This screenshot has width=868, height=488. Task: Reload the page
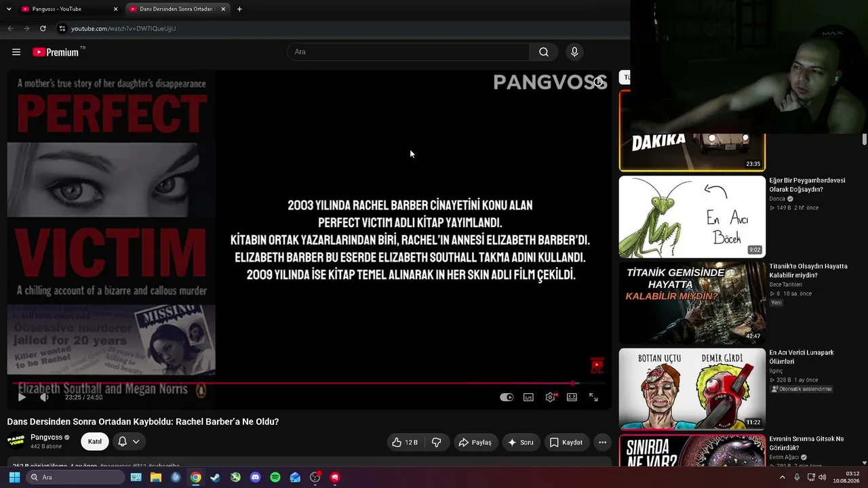coord(43,28)
